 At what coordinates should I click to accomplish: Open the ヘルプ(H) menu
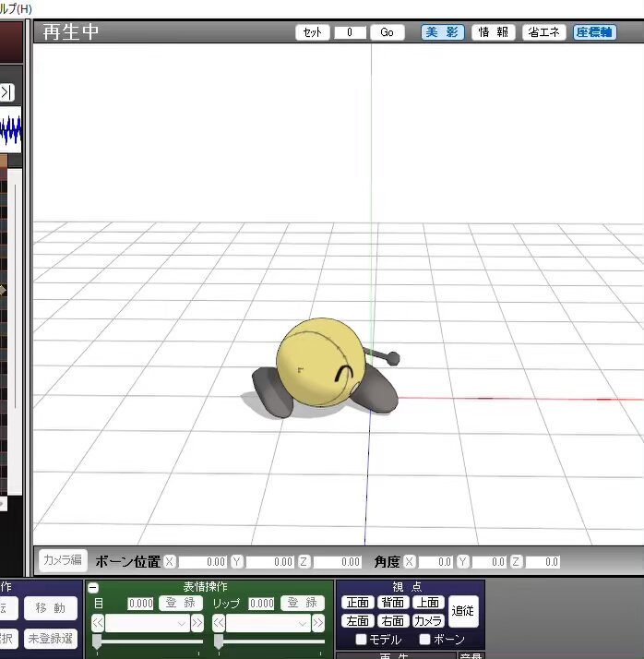pos(16,9)
